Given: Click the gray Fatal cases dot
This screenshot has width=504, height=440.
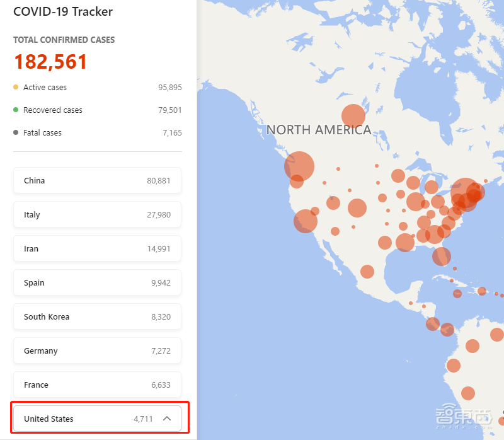Looking at the screenshot, I should point(16,132).
